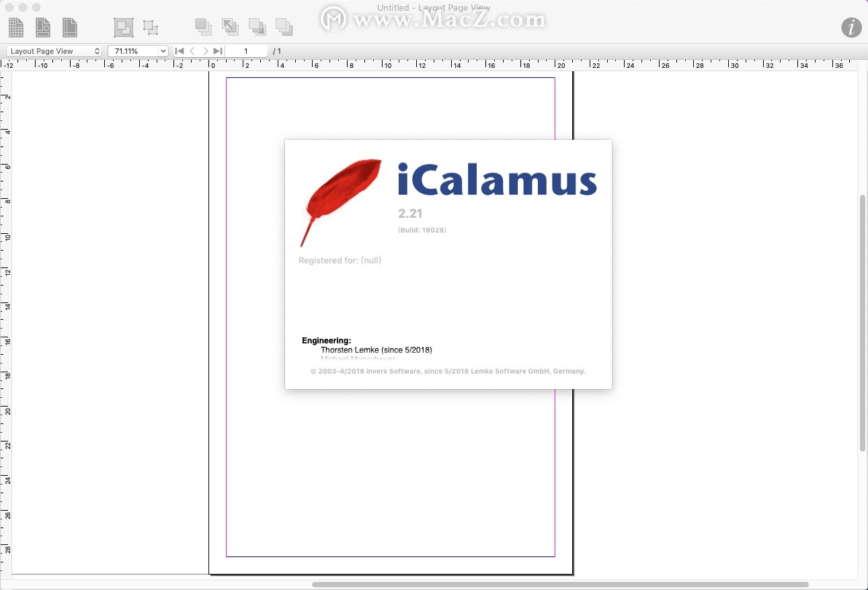Click the iCalamus title in About panel
This screenshot has width=868, height=590.
[497, 179]
